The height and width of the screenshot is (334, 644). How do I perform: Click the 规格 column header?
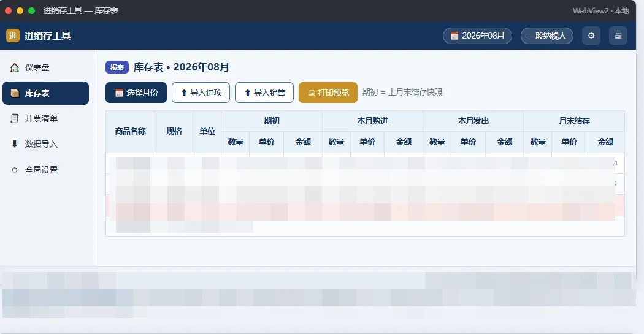(x=174, y=131)
